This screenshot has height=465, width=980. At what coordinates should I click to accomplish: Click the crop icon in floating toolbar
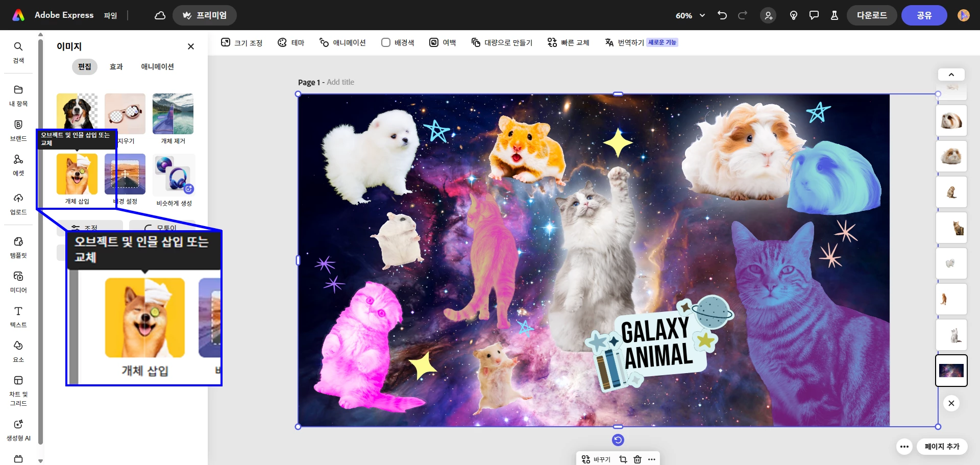point(623,459)
